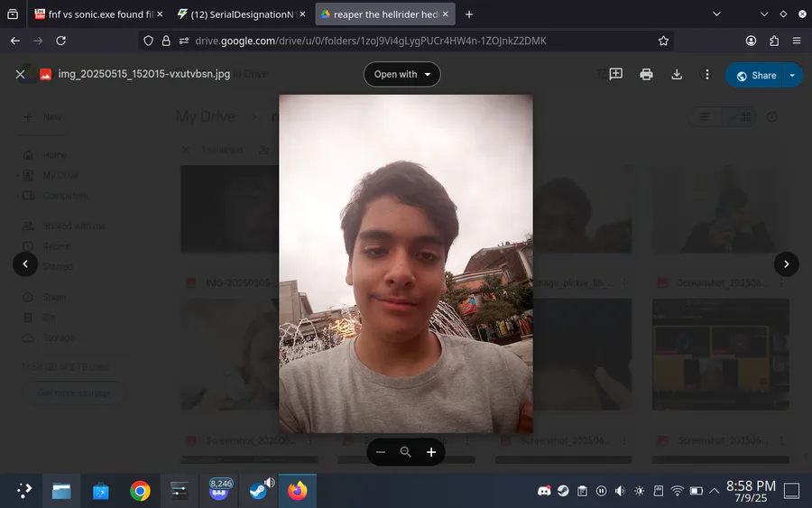Print the image with the printer icon
This screenshot has height=508, width=812.
tap(646, 75)
